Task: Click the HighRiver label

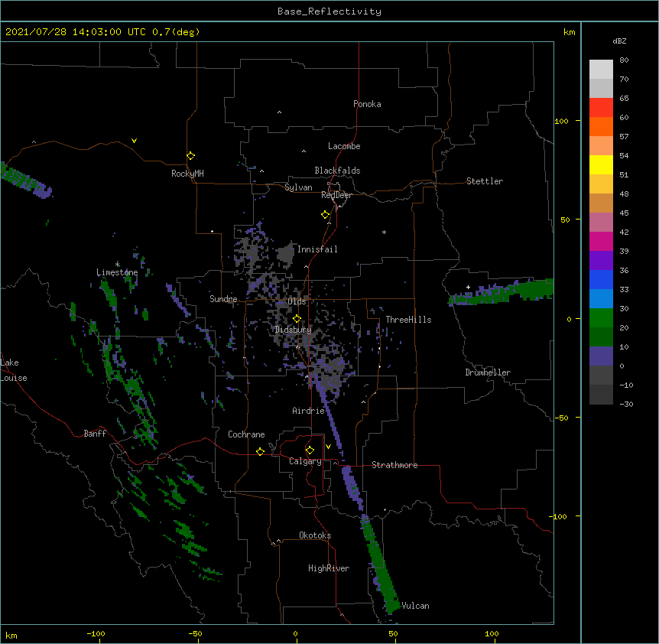Action: 329,568
